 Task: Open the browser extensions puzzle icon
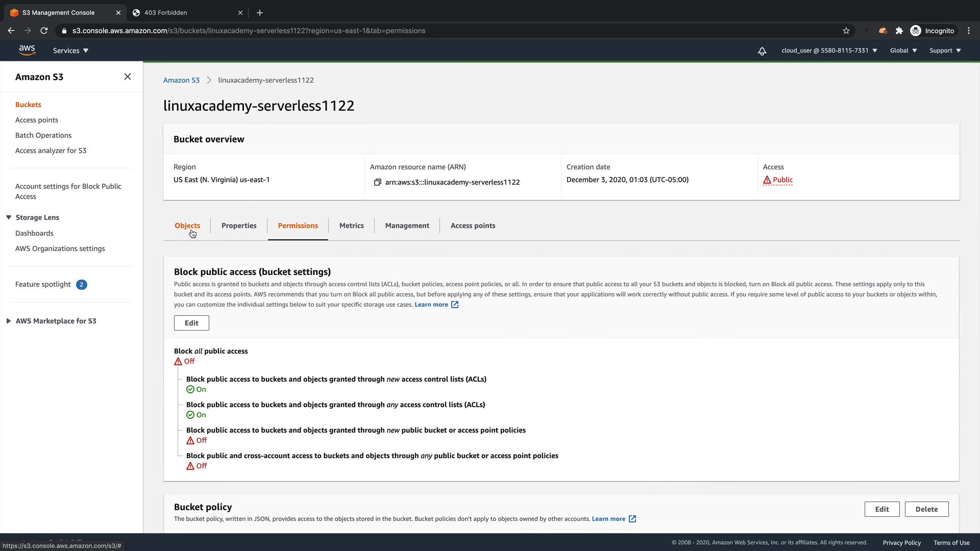899,31
